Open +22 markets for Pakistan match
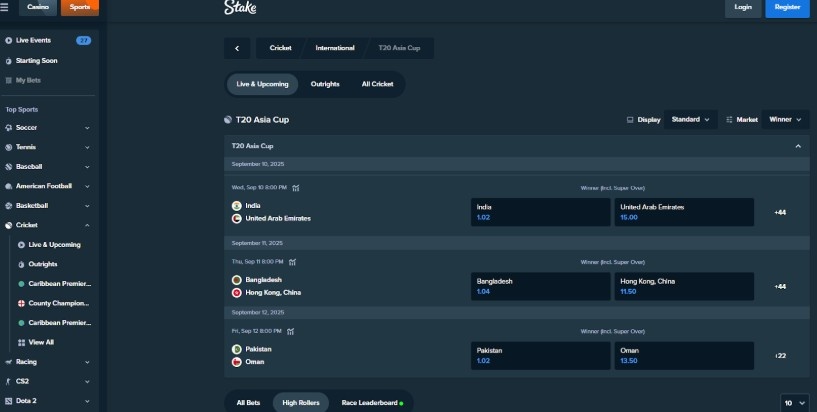 pos(780,356)
